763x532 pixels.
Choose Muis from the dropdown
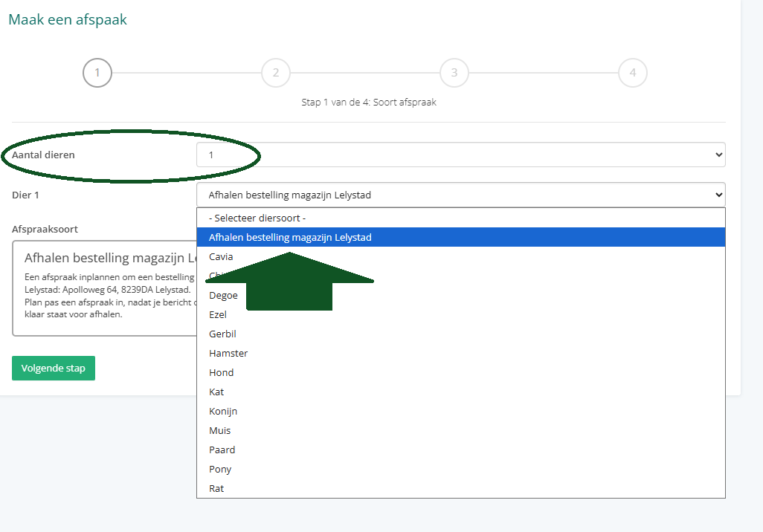(220, 431)
